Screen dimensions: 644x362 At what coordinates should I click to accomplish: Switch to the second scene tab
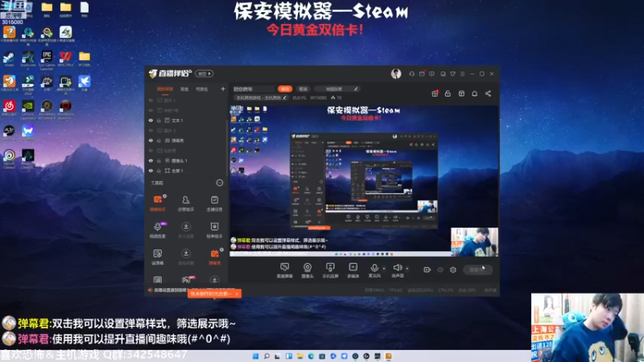tap(184, 89)
